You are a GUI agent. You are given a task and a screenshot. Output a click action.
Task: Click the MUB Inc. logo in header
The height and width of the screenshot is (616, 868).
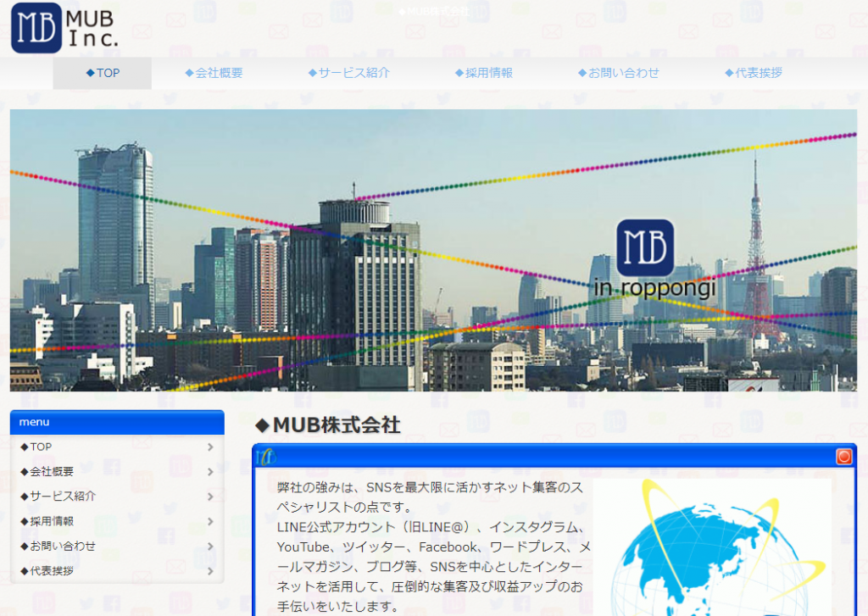point(64,28)
